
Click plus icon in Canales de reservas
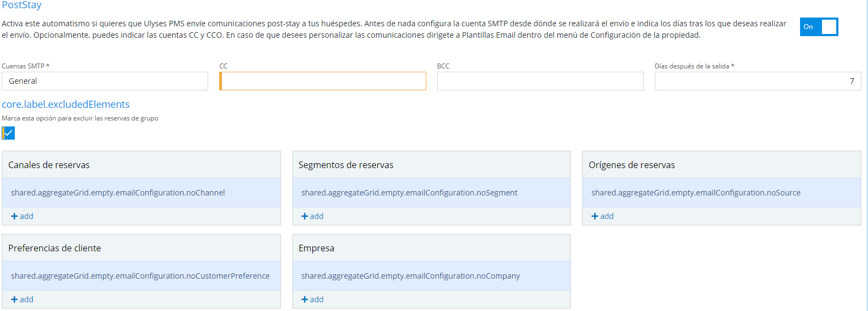tap(14, 216)
